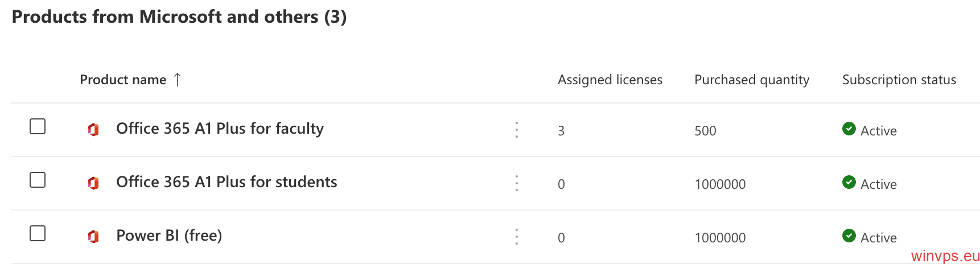Click green Active status icon for faculty
Image resolution: width=980 pixels, height=264 pixels.
coord(849,129)
